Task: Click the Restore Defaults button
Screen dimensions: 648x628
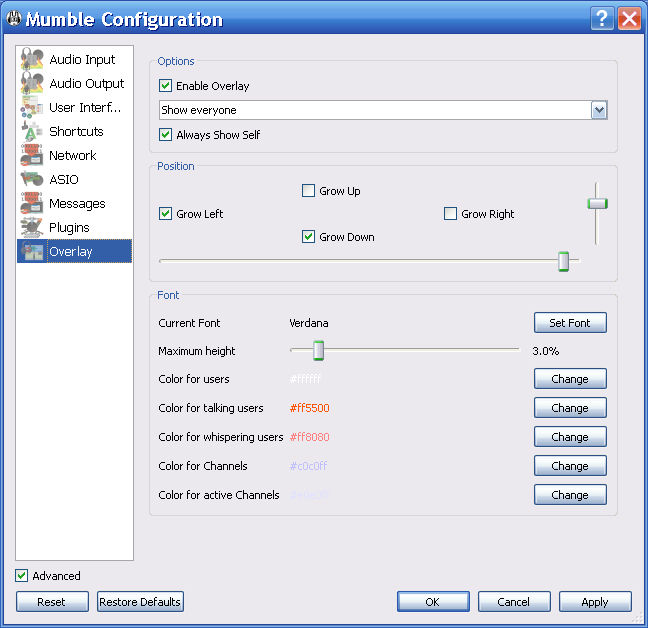Action: click(x=140, y=602)
